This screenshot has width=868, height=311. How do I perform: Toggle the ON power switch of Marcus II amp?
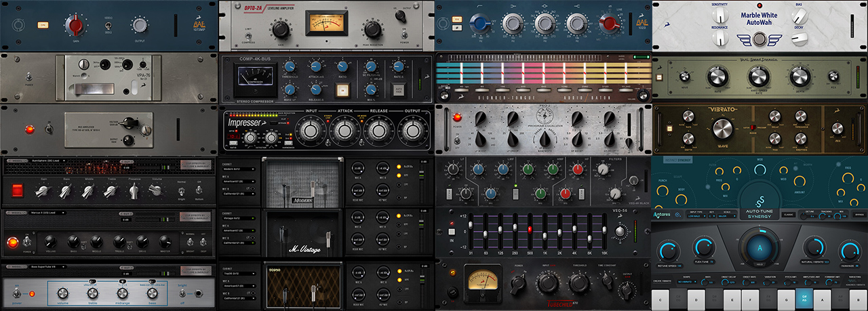click(x=27, y=242)
